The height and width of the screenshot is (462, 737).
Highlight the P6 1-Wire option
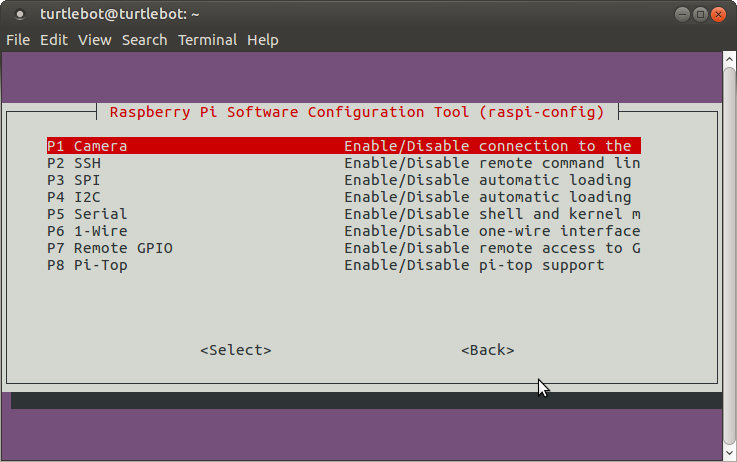[87, 231]
